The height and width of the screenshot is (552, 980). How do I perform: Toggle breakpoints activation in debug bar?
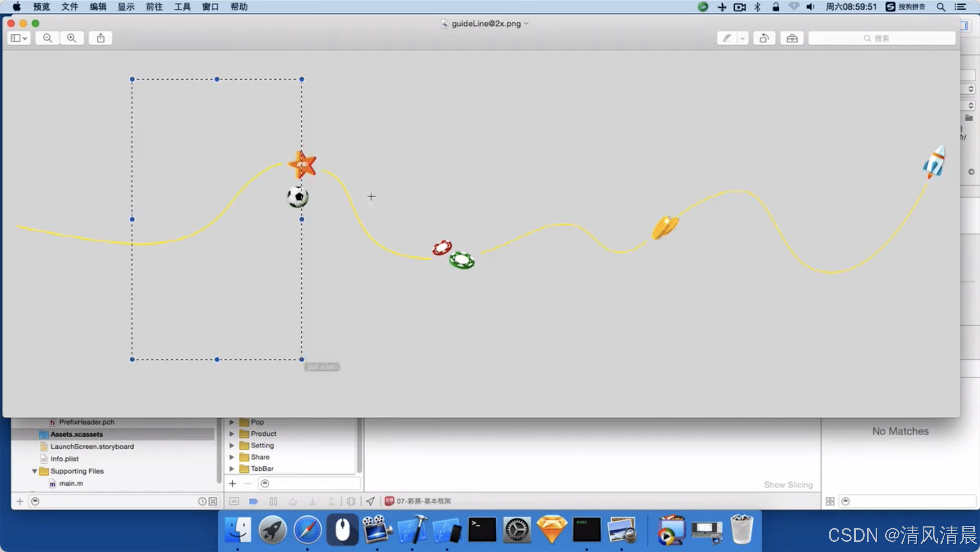pyautogui.click(x=253, y=501)
